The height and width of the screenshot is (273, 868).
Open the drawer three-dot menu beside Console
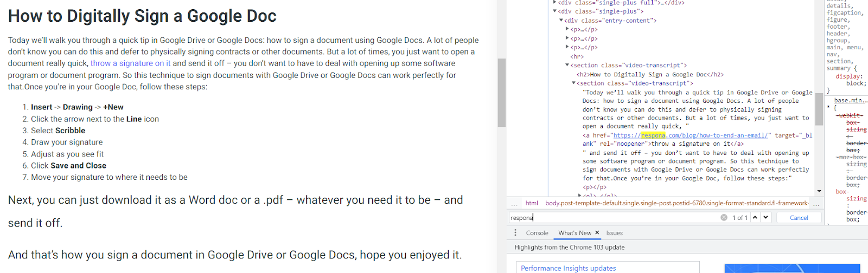point(515,233)
